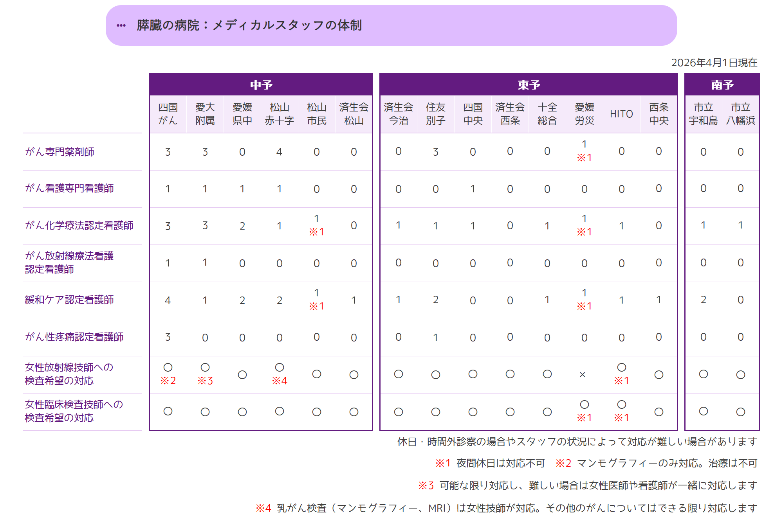The width and height of the screenshot is (783, 532).
Task: Click the 住友別子 column header
Action: pyautogui.click(x=436, y=114)
